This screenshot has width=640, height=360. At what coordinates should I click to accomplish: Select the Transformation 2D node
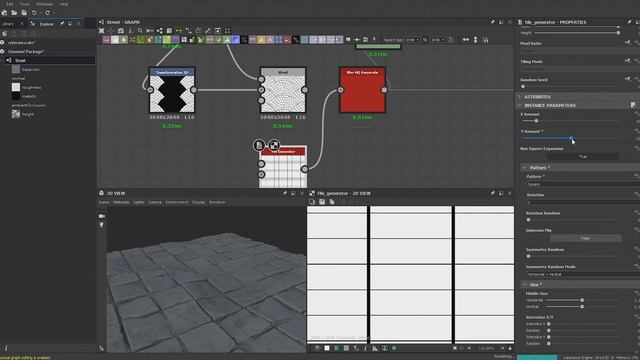click(x=172, y=90)
